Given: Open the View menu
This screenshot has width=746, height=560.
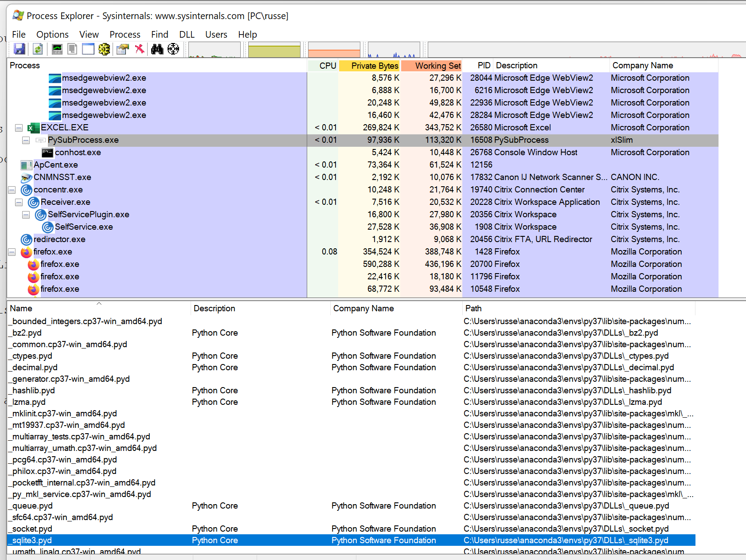Looking at the screenshot, I should (x=89, y=35).
